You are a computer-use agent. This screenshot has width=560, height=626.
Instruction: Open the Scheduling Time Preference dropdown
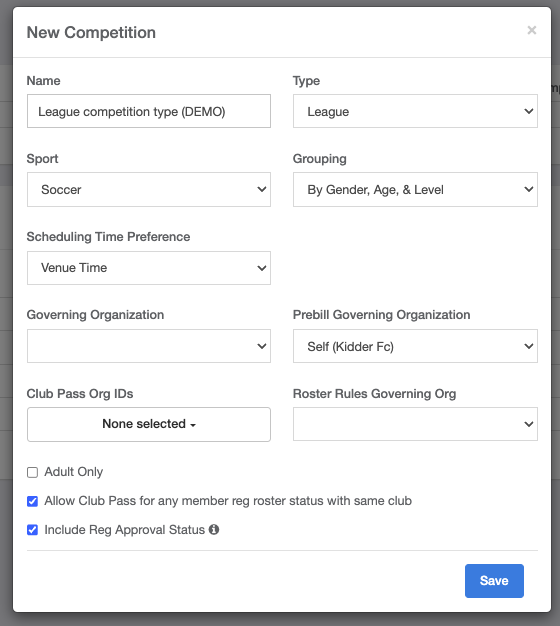[x=149, y=268]
